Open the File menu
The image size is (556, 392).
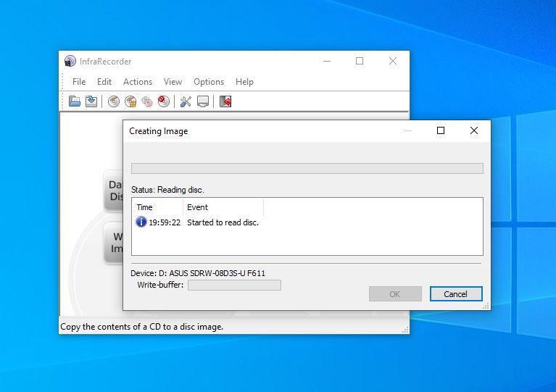[79, 82]
